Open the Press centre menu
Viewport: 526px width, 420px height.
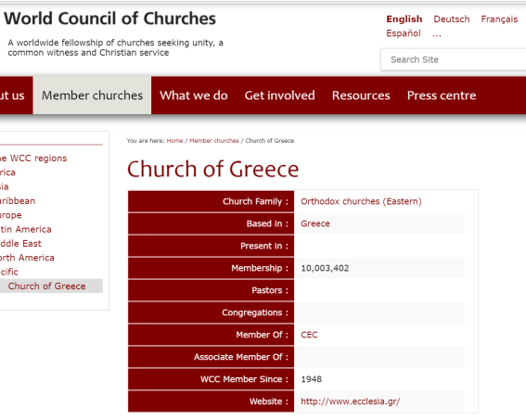(x=442, y=95)
